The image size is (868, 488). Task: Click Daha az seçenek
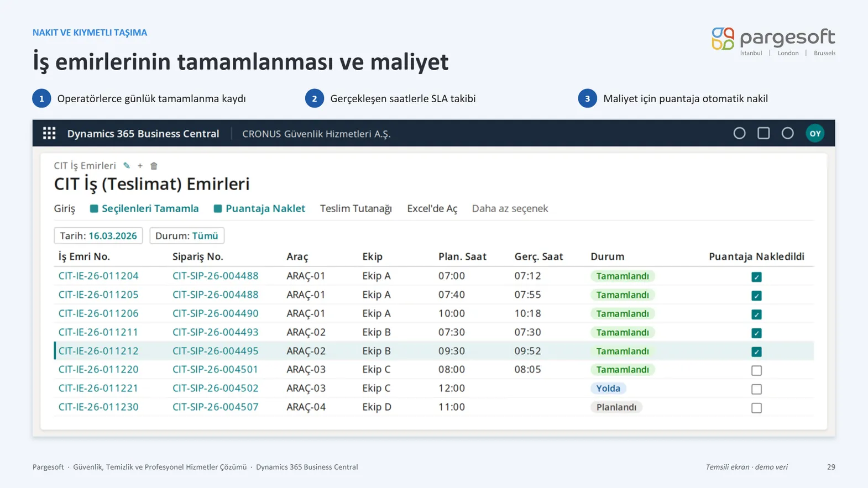click(510, 208)
